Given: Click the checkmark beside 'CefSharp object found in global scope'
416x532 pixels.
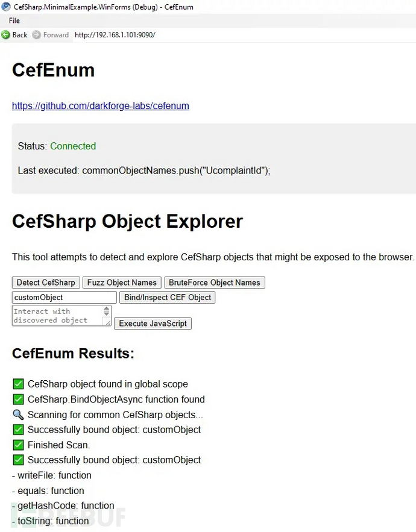Looking at the screenshot, I should pos(18,384).
